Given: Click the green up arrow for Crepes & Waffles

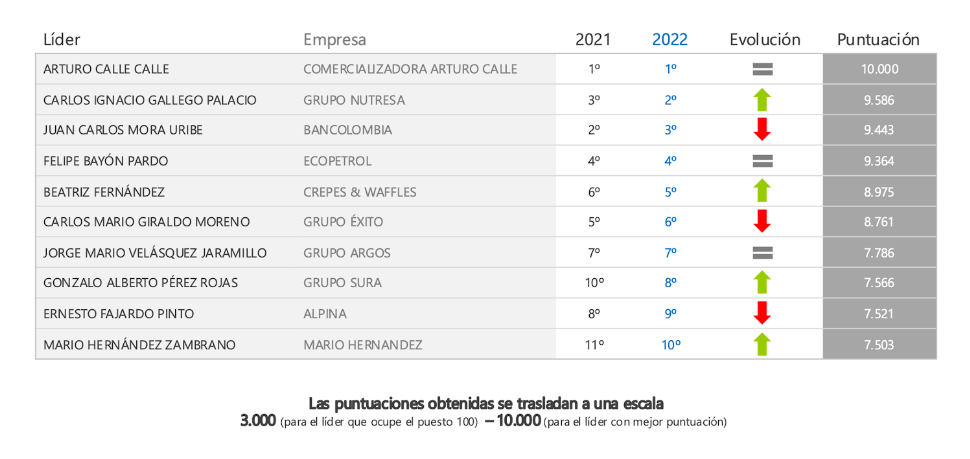Looking at the screenshot, I should (x=763, y=191).
